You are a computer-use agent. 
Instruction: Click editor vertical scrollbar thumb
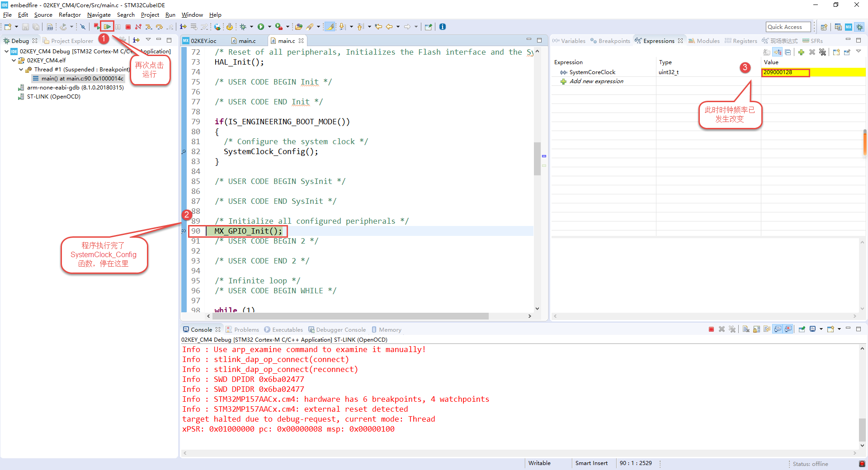[x=537, y=159]
